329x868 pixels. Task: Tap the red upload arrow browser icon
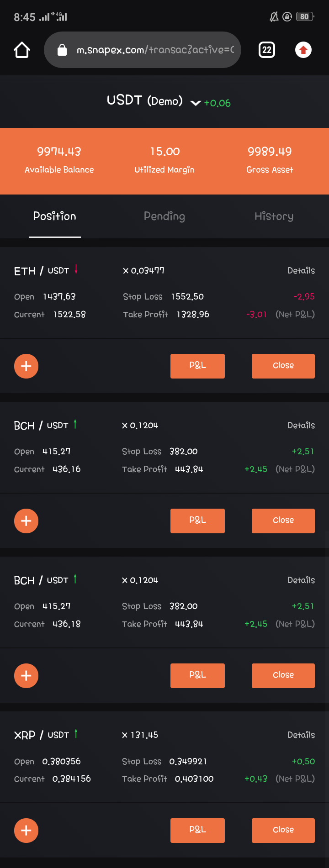pyautogui.click(x=303, y=50)
